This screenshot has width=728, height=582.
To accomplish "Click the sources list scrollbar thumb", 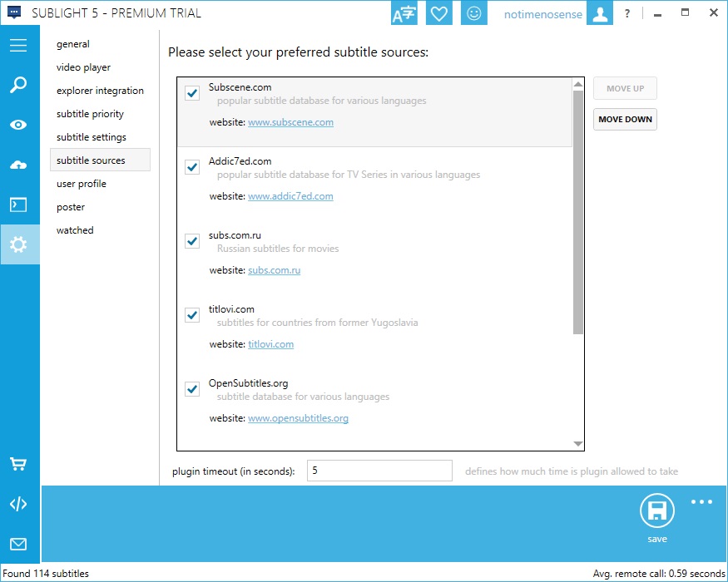I will (578, 212).
